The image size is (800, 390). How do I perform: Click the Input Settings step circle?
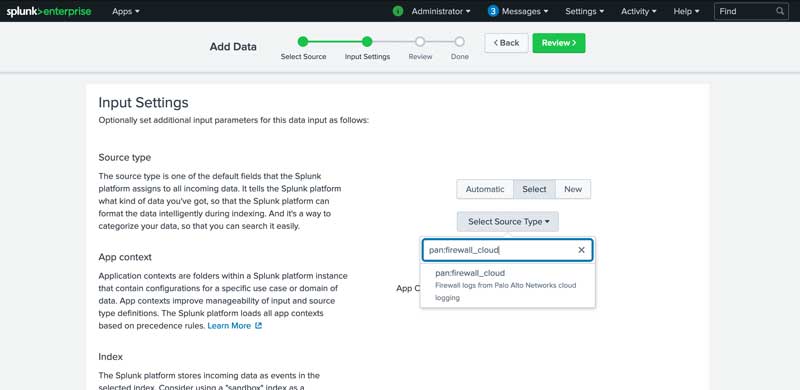pos(367,41)
